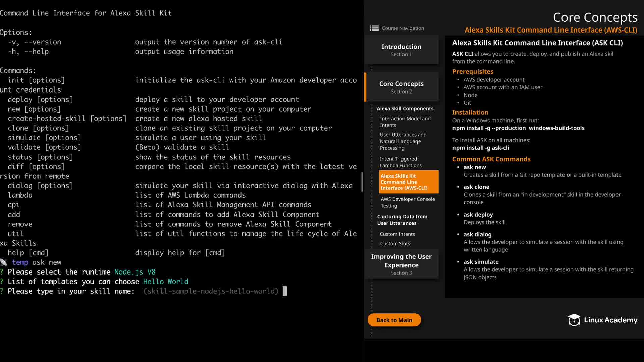Click the Course Navigation label
This screenshot has width=644, height=362.
(403, 28)
